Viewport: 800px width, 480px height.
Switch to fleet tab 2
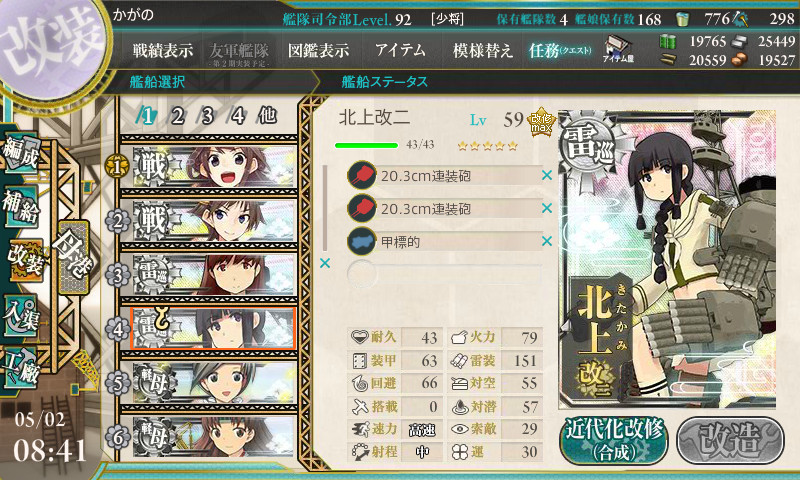177,116
